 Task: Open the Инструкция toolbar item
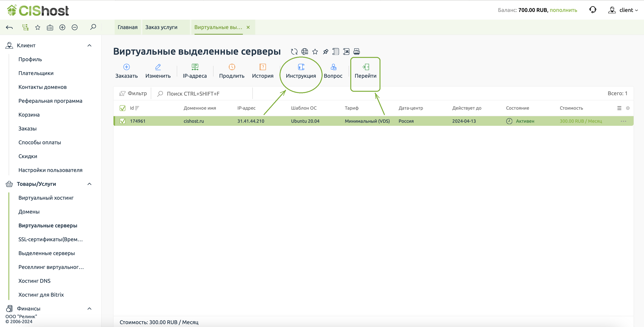coord(301,71)
